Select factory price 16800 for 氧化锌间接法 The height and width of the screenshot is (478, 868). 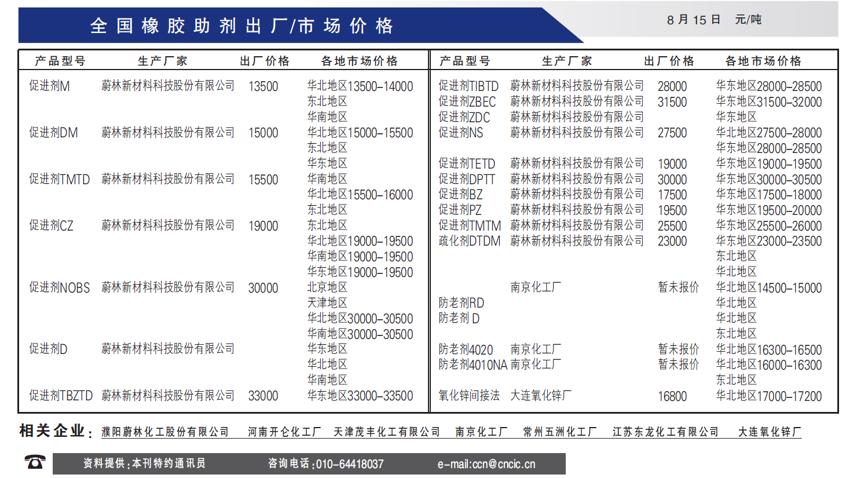click(x=672, y=396)
